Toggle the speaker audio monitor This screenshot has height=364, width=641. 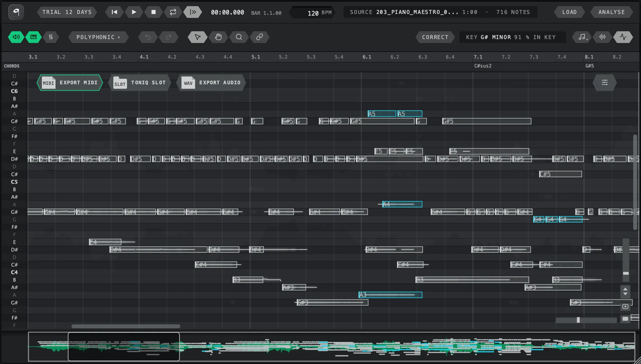tap(16, 37)
